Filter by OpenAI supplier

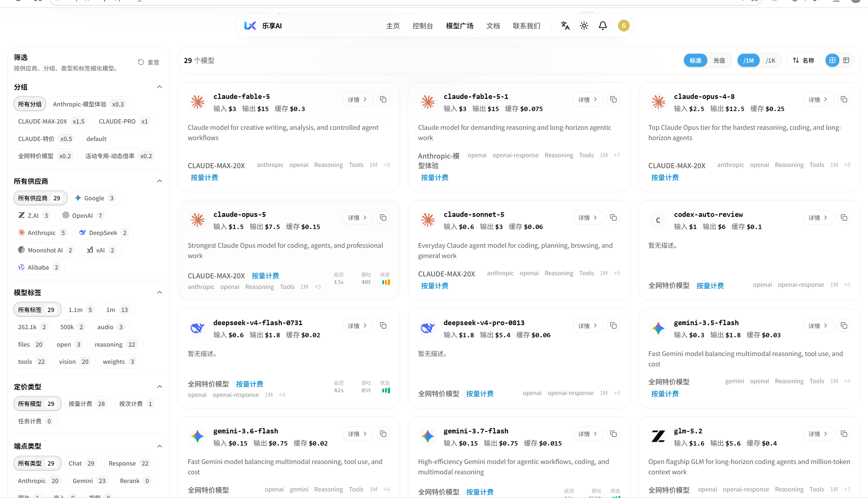(83, 216)
